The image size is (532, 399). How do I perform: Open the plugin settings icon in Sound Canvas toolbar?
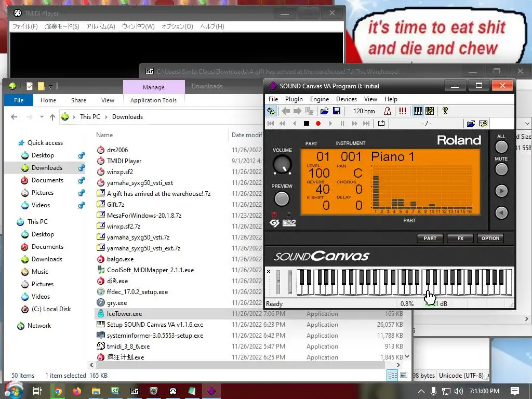[271, 111]
